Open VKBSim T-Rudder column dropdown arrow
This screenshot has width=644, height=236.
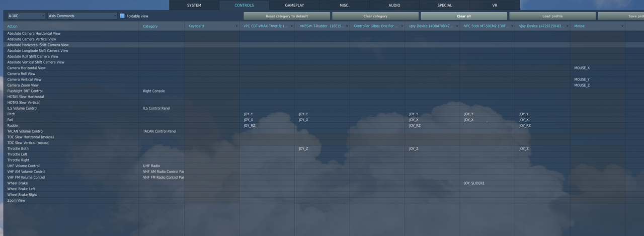[347, 26]
